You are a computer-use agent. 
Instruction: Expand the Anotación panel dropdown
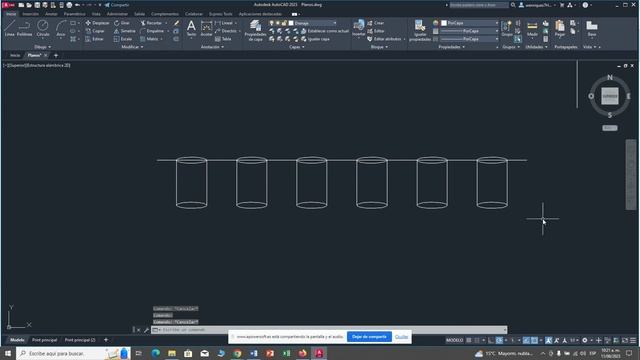point(212,47)
